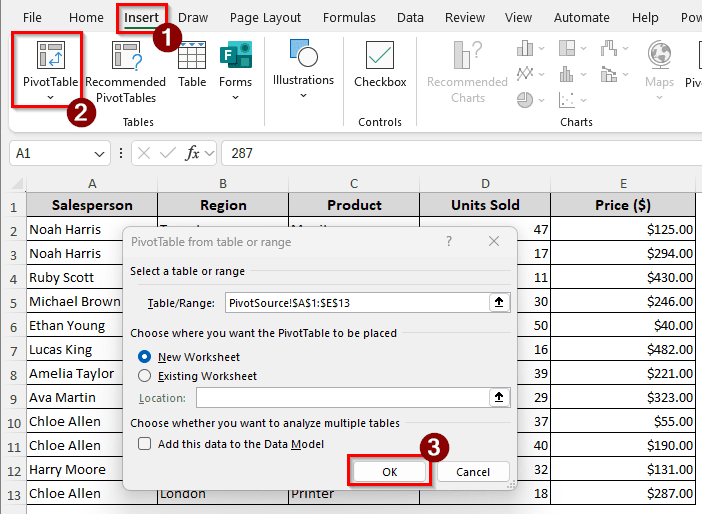Screen dimensions: 702x514
Task: Select row 8 header
Action: [13, 374]
